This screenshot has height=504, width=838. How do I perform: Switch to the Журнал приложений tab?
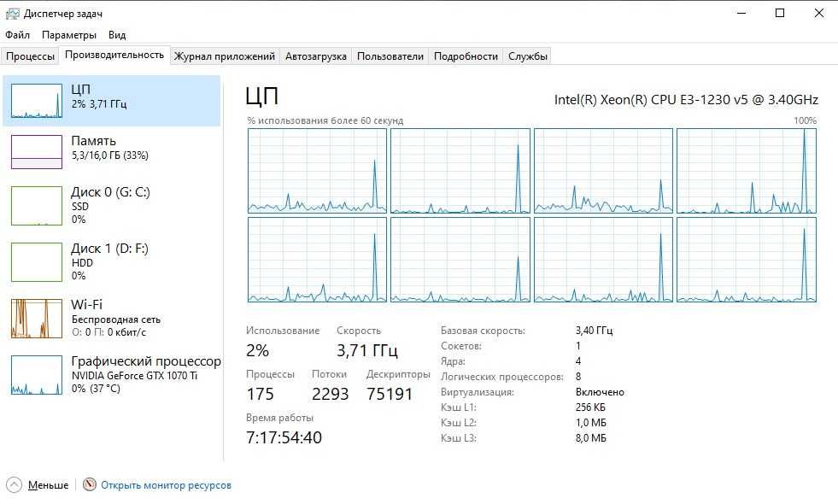[x=225, y=56]
